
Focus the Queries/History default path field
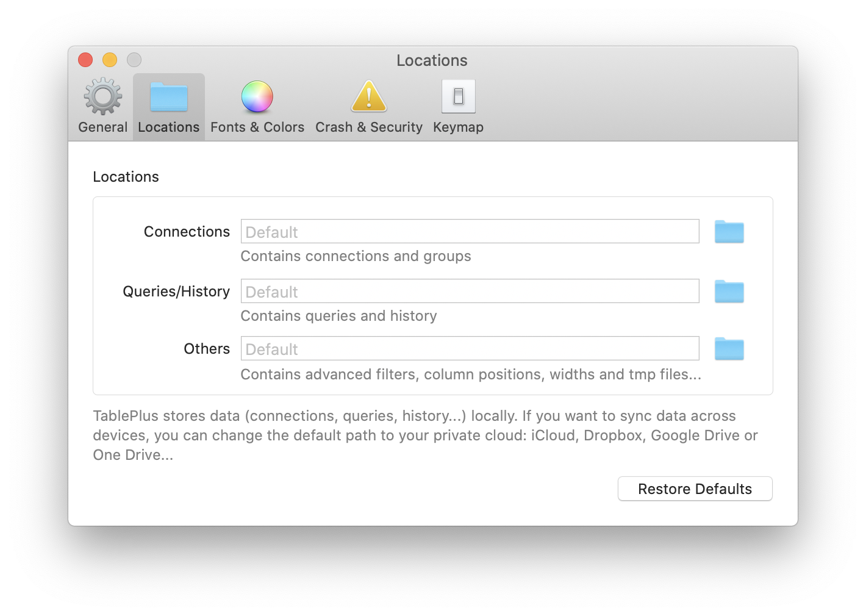pyautogui.click(x=470, y=291)
